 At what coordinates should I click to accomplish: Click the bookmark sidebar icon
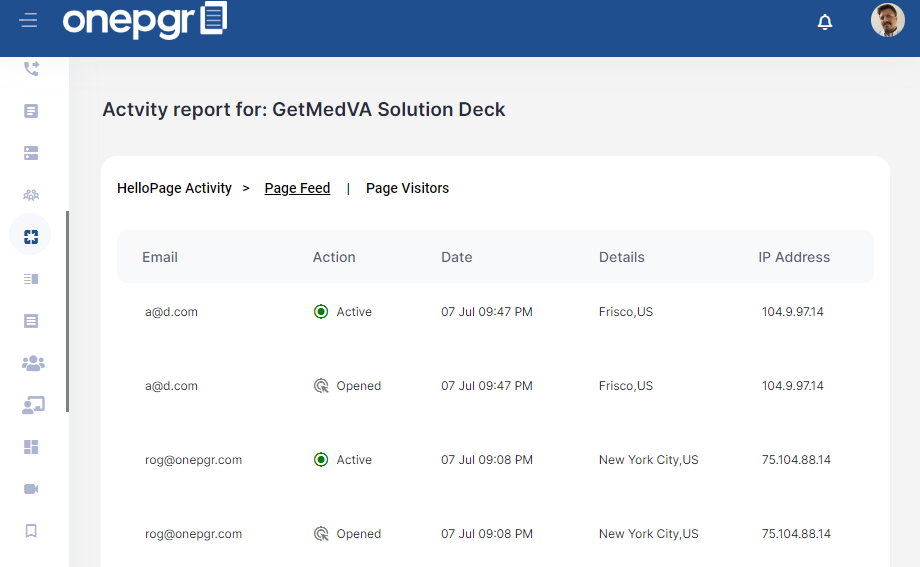[x=31, y=531]
